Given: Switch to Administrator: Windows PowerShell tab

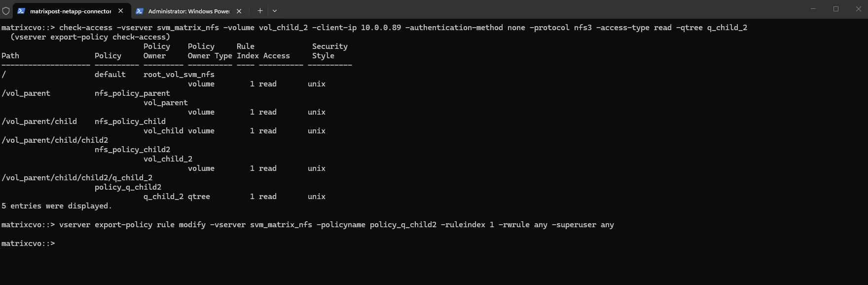Looking at the screenshot, I should 188,11.
